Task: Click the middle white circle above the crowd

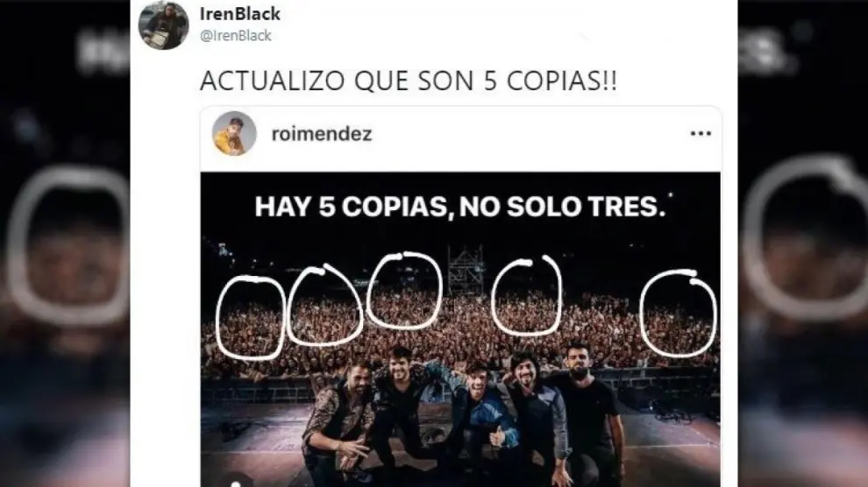Action: click(x=404, y=291)
